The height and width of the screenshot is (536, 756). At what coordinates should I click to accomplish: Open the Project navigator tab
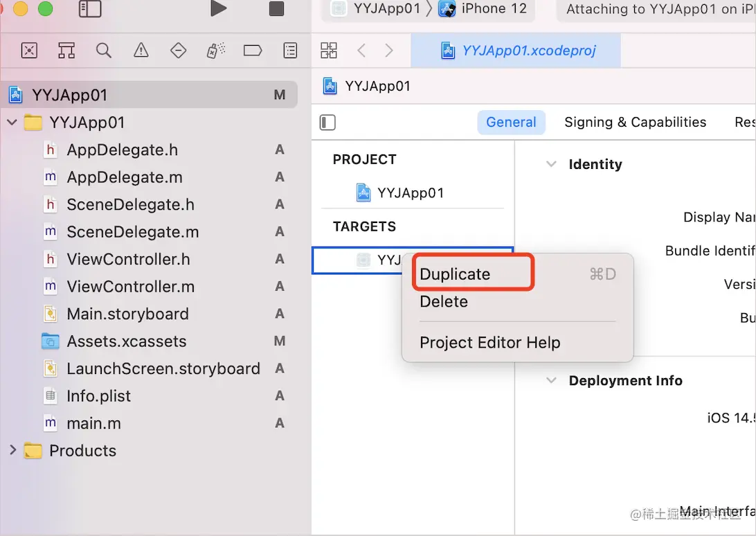(29, 50)
